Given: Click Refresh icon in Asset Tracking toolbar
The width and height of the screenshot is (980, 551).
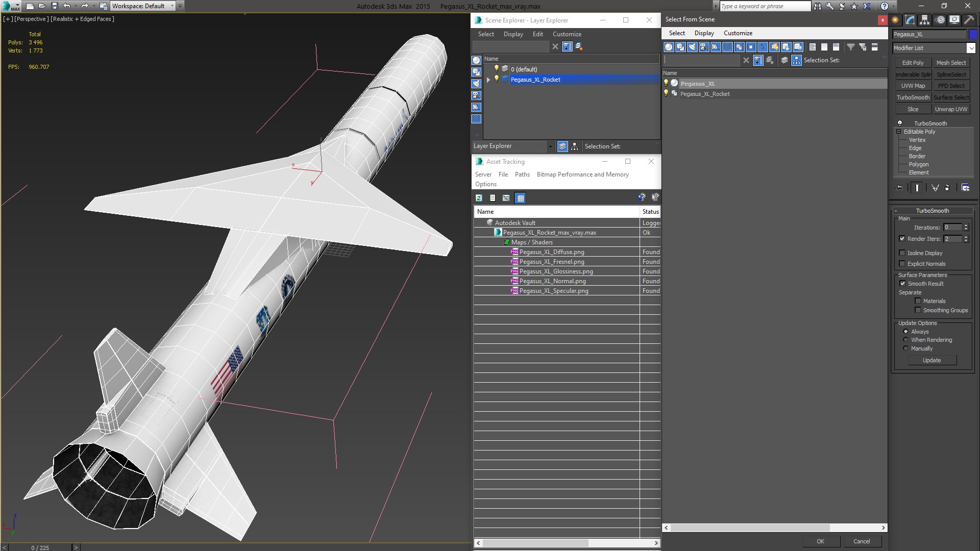Looking at the screenshot, I should point(479,198).
